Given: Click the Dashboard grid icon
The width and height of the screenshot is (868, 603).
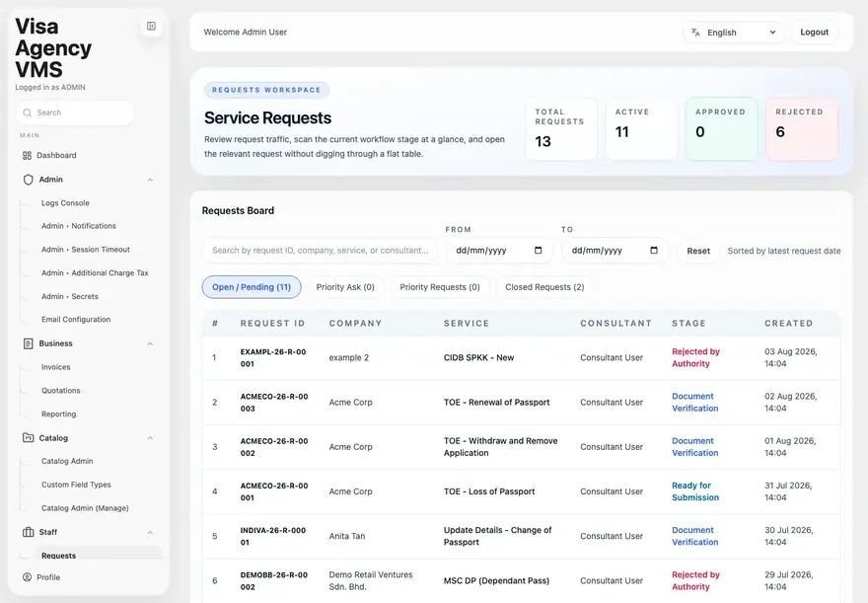Looking at the screenshot, I should tap(27, 156).
